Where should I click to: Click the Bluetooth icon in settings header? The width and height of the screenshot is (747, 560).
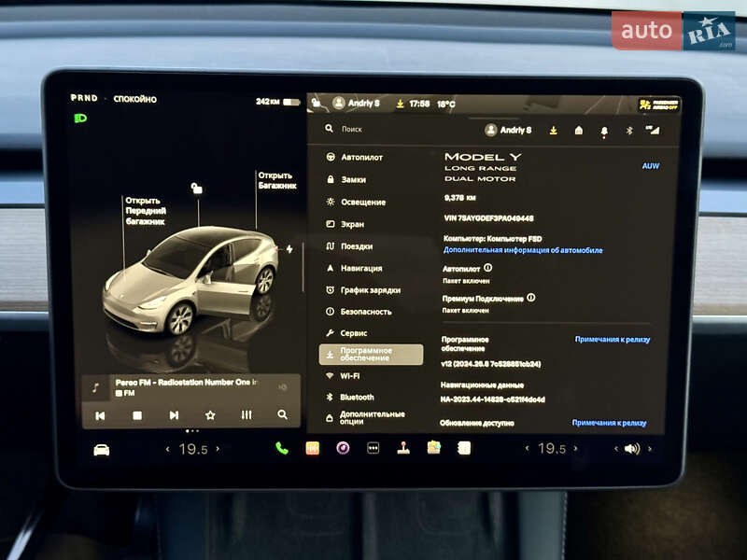(x=629, y=131)
